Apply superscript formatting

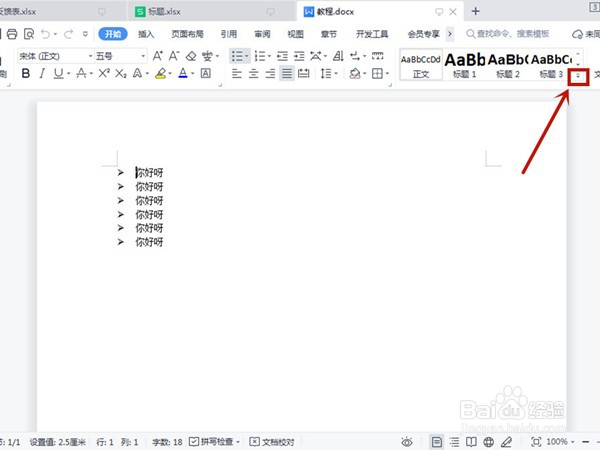(x=104, y=73)
